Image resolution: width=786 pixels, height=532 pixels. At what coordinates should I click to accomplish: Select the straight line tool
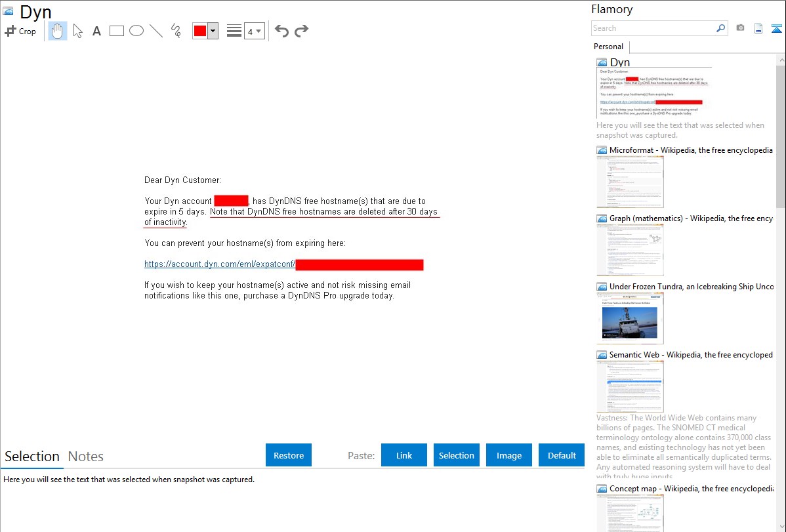tap(156, 31)
